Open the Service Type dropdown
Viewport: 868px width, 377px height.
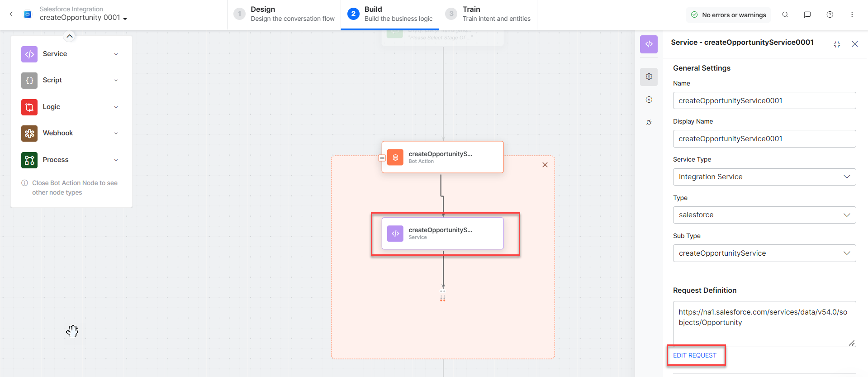click(764, 177)
